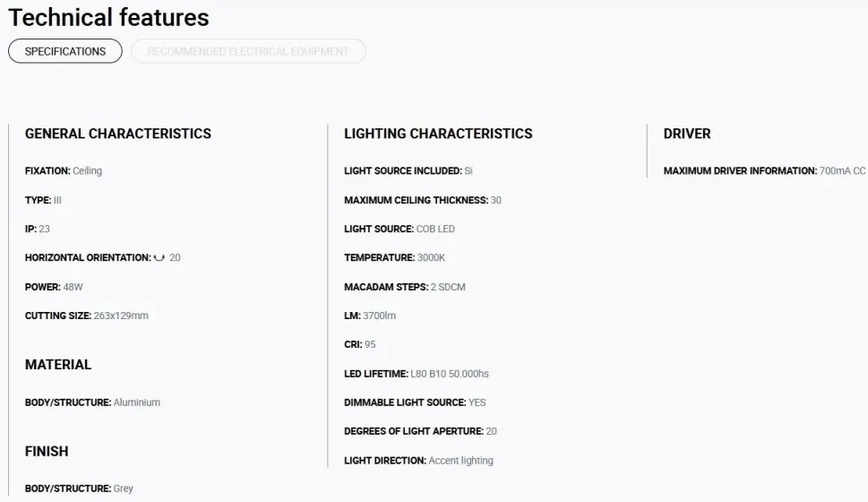Switch to Recommended Electrical Equipment tab

click(248, 51)
